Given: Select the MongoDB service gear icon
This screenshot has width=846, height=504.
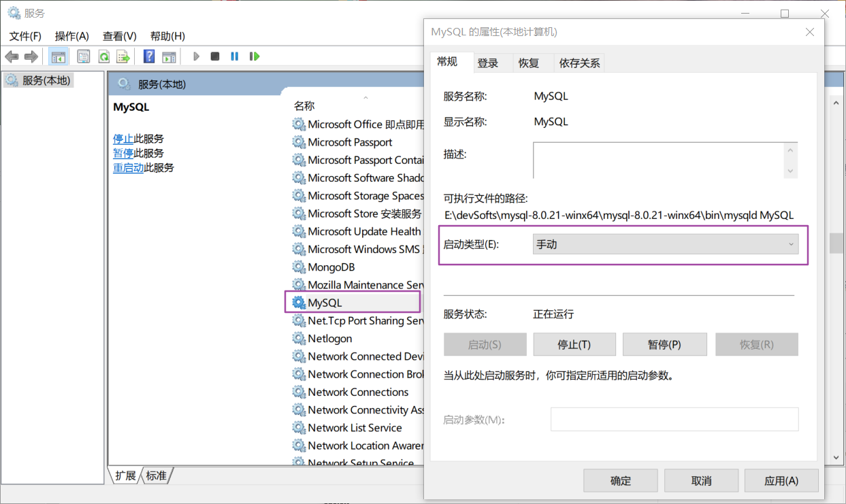Looking at the screenshot, I should 299,267.
